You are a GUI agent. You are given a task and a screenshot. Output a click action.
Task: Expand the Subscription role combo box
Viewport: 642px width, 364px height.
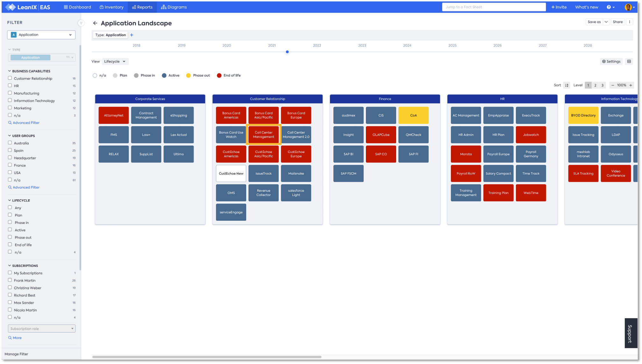point(41,328)
